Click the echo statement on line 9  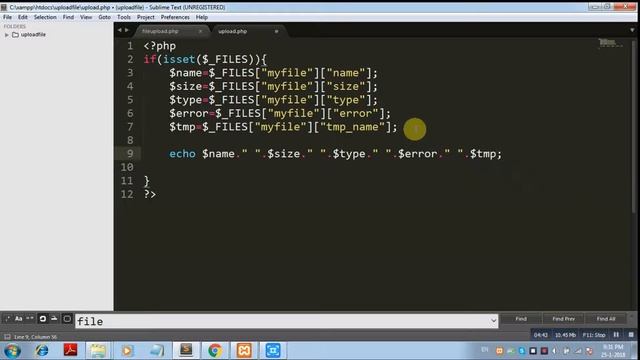[x=336, y=154]
